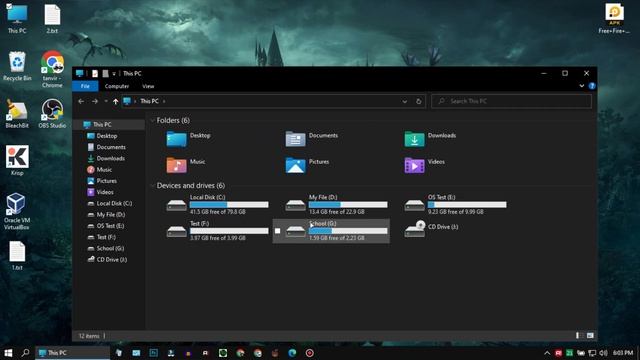The image size is (640, 360).
Task: Open the address bar history dropdown
Action: [x=404, y=101]
